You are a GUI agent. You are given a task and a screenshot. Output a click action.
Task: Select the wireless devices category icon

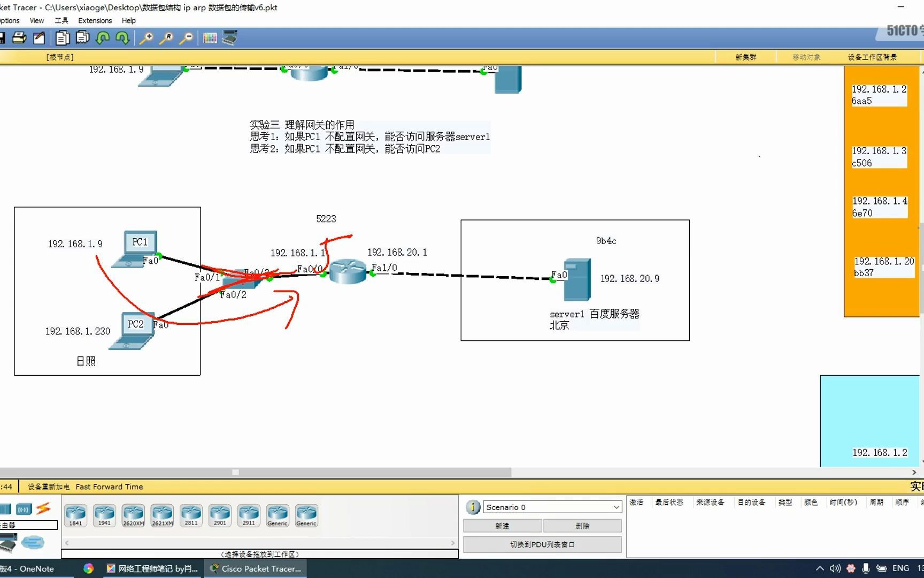[x=24, y=509]
